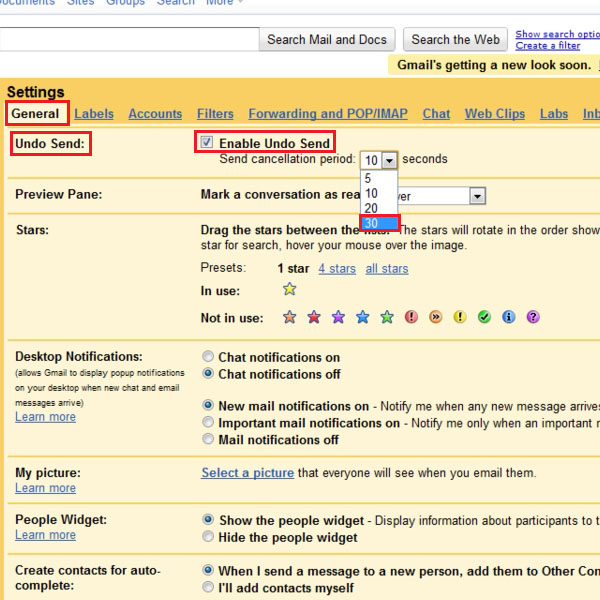Open the Accounts settings tab

pos(155,114)
